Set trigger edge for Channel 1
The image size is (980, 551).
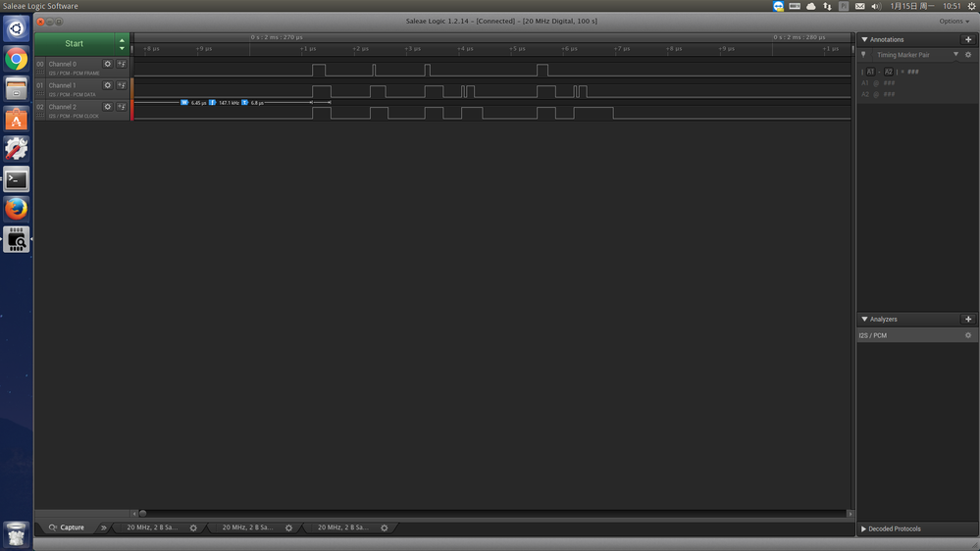pyautogui.click(x=122, y=85)
